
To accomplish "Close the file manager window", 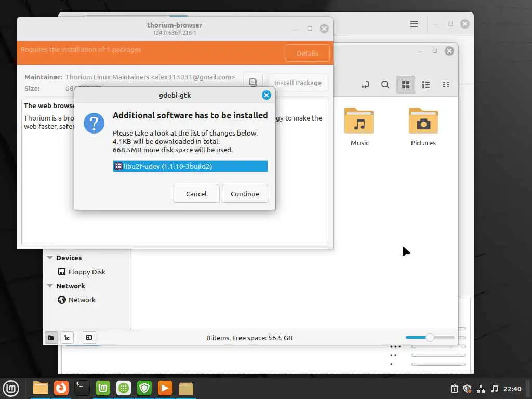I will coord(449,51).
